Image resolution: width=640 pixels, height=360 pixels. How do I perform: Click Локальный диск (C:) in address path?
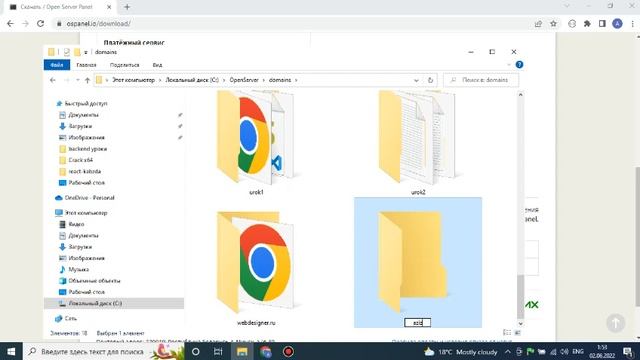click(x=192, y=80)
